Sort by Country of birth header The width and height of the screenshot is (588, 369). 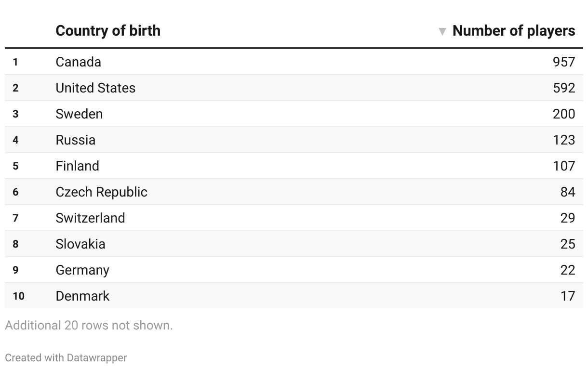[x=108, y=31]
